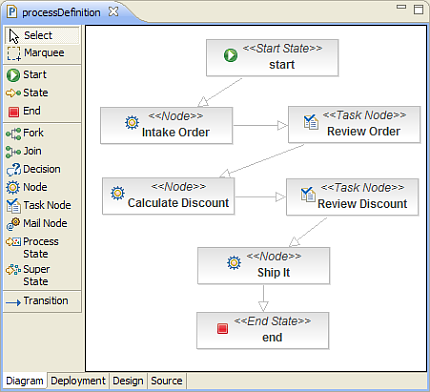Switch to the Design tab
Screen dimensions: 430x392
click(128, 381)
